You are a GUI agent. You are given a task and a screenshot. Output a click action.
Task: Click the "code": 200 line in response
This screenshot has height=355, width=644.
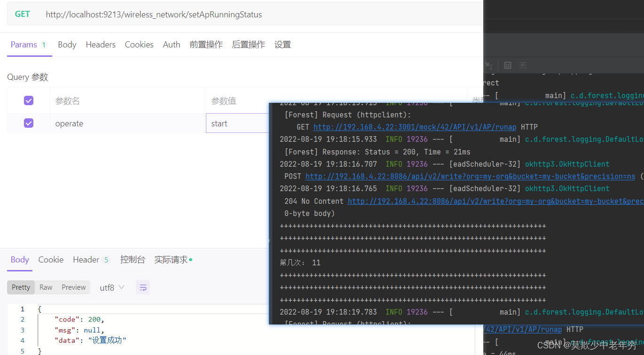pyautogui.click(x=79, y=319)
